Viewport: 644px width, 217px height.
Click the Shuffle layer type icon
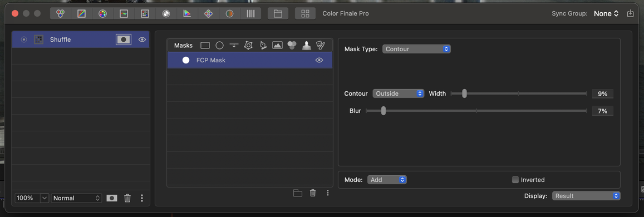click(38, 40)
